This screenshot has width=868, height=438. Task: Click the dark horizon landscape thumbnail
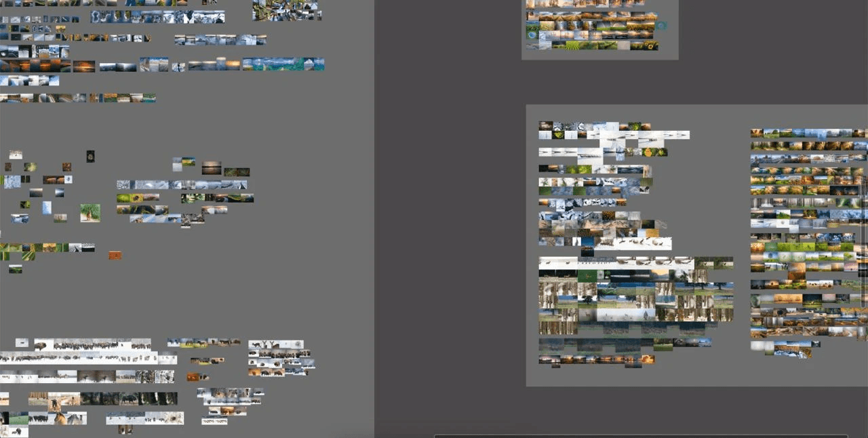(36, 193)
